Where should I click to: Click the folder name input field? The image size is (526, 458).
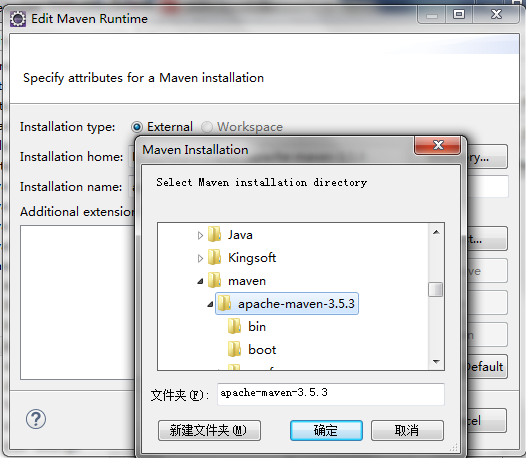(331, 394)
